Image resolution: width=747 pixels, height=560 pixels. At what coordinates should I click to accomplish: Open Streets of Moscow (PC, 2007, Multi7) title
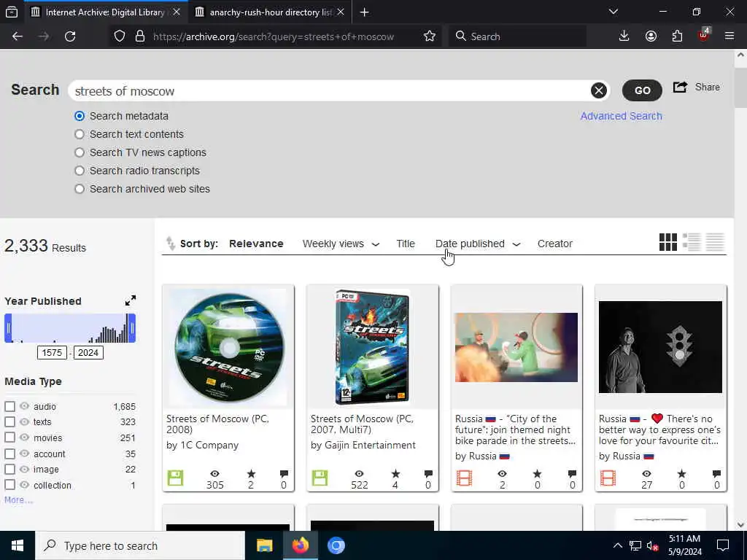click(x=362, y=424)
